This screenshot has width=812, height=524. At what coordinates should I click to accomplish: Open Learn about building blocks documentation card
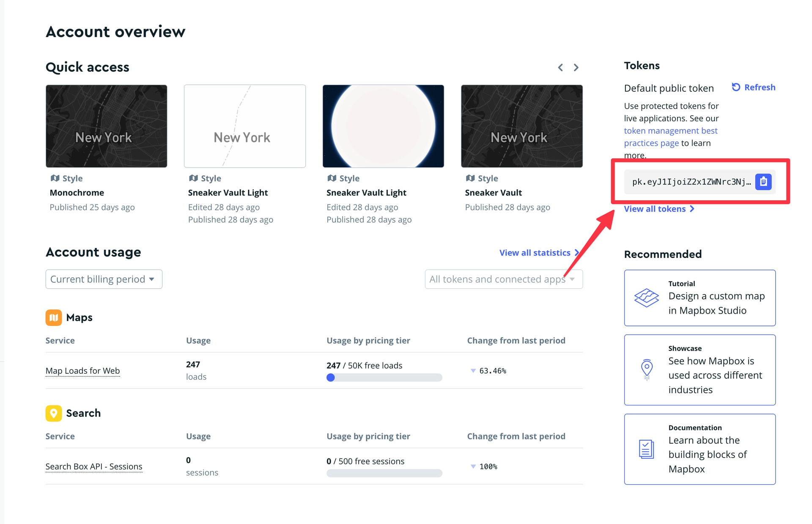[x=700, y=449]
